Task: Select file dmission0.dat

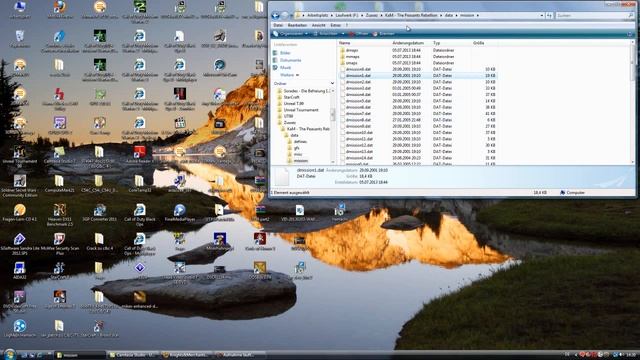Action: click(x=358, y=69)
